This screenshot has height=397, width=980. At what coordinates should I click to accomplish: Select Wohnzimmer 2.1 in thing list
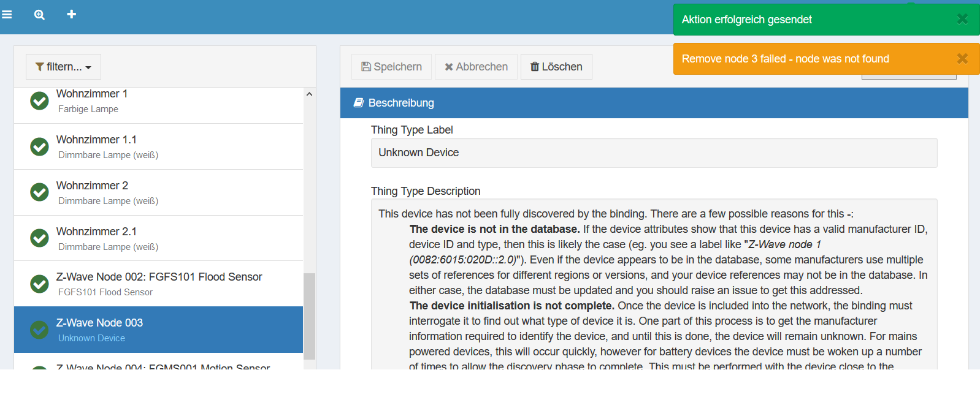click(x=158, y=238)
